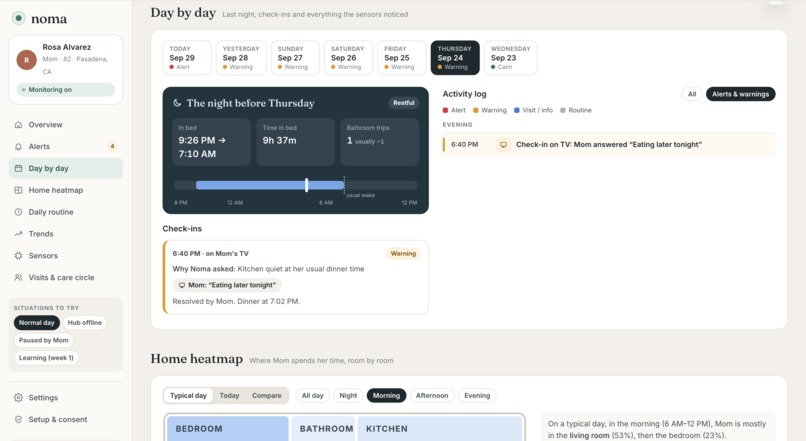
Task: Select Saturday Sep 26 day card
Action: pos(348,58)
